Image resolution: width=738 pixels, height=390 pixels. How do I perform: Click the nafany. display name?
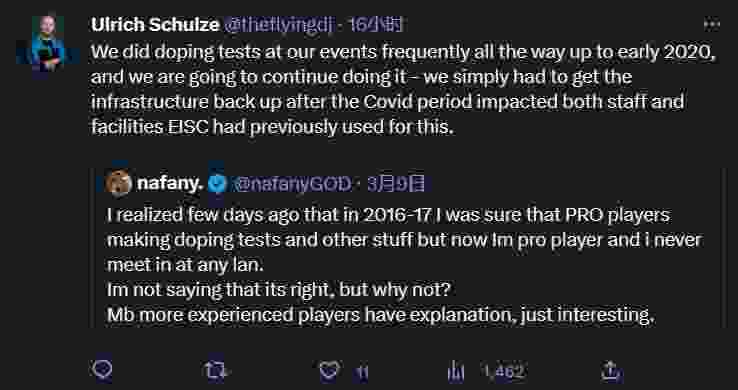(170, 183)
